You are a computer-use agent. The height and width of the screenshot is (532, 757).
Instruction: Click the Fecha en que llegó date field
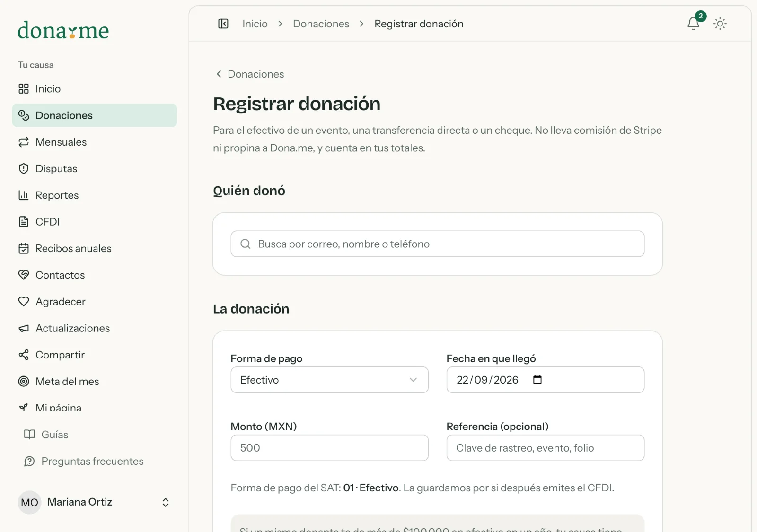pyautogui.click(x=546, y=380)
